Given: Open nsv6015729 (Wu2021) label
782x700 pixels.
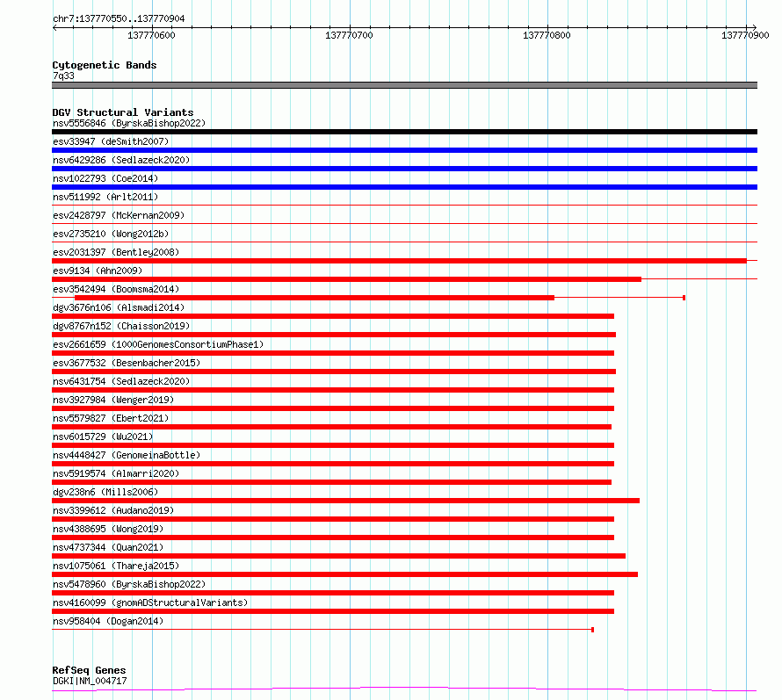Looking at the screenshot, I should (103, 437).
